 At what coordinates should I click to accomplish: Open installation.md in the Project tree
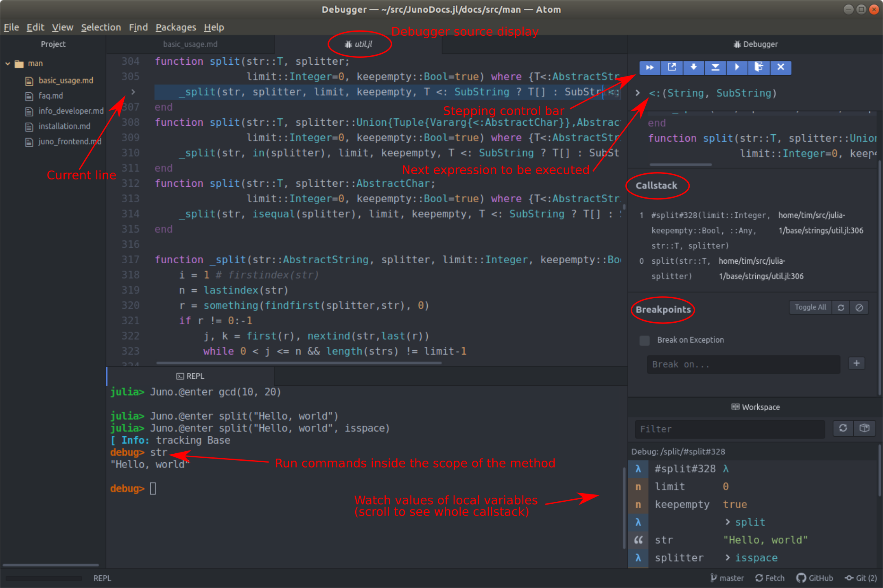click(64, 127)
